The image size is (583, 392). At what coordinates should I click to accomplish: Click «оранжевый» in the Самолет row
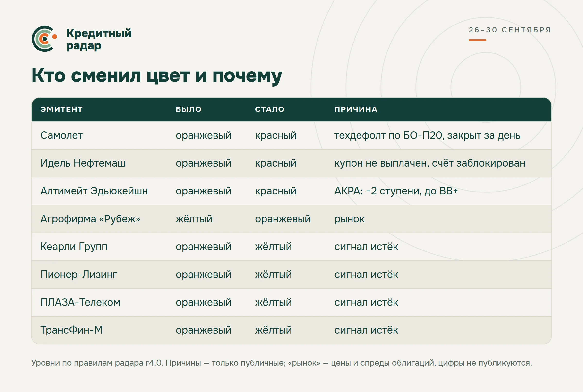point(203,135)
